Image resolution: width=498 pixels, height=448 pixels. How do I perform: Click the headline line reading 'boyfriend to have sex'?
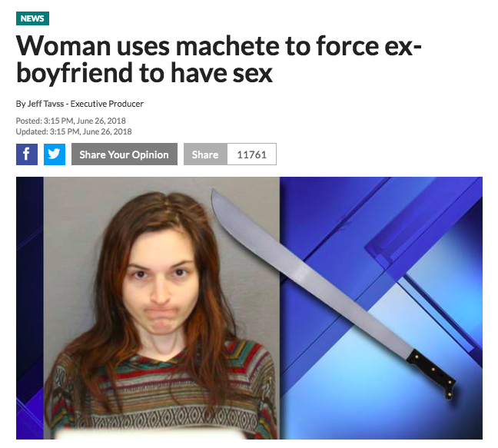pos(144,73)
